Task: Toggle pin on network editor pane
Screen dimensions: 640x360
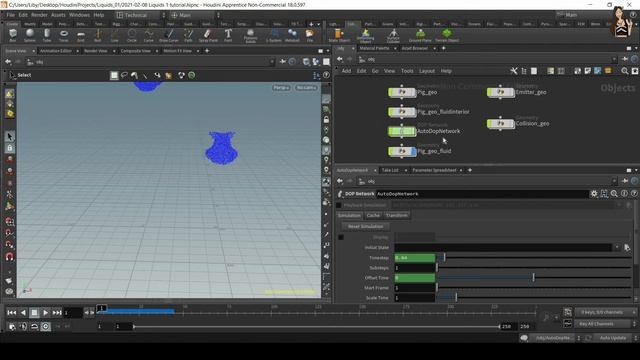Action: coord(624,60)
